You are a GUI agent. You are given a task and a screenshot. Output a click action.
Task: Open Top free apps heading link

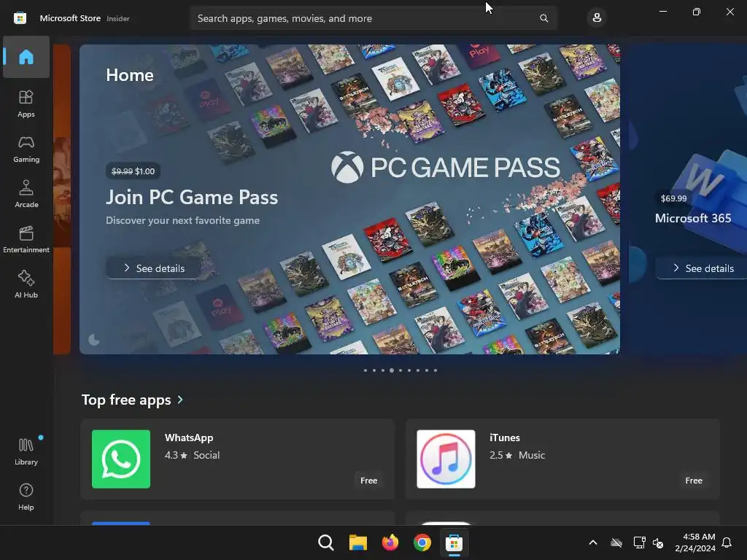coord(126,400)
